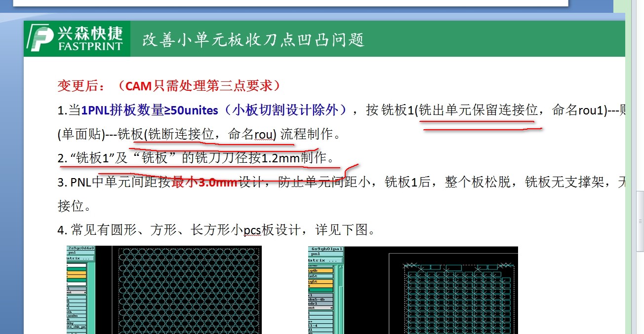Click the text 整个板松脱 in item 3
644x334 pixels.
coord(478,182)
